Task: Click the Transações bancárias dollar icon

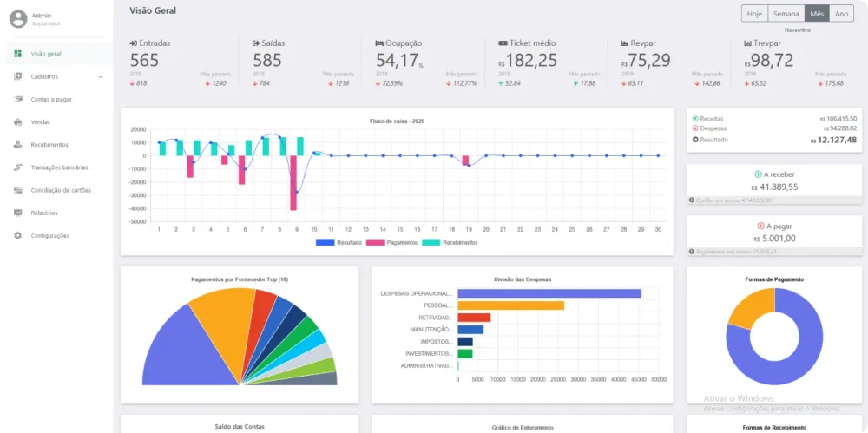Action: click(x=18, y=167)
